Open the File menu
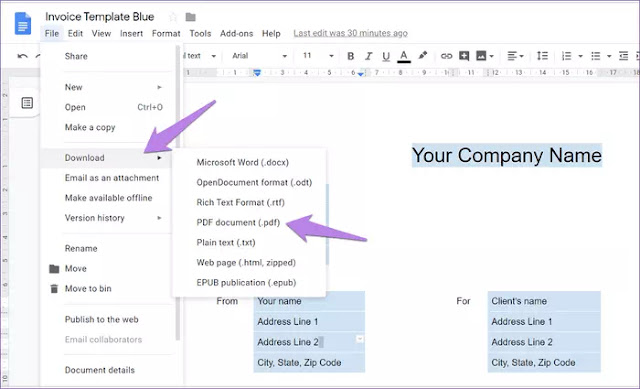The width and height of the screenshot is (640, 389). tap(52, 33)
